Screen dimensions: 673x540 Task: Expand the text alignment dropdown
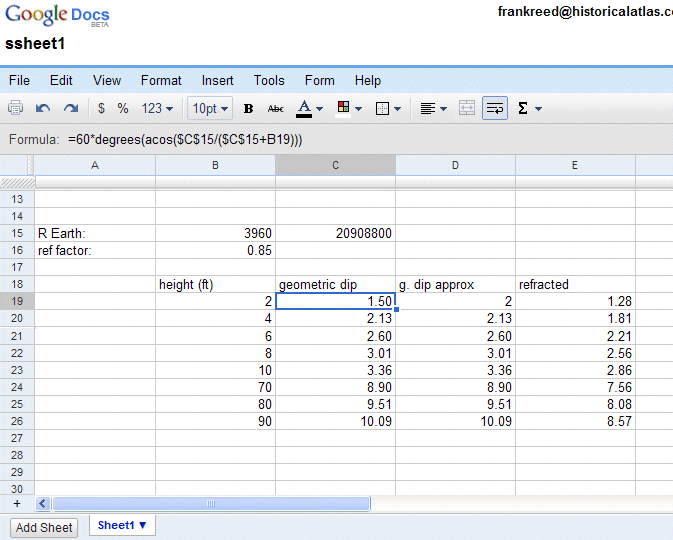tap(433, 108)
